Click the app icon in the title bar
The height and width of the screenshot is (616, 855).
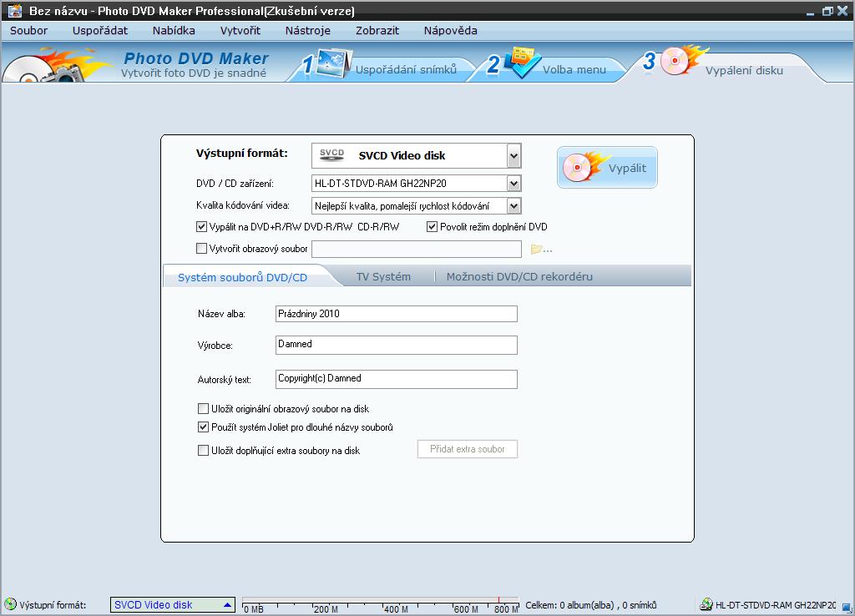(15, 10)
